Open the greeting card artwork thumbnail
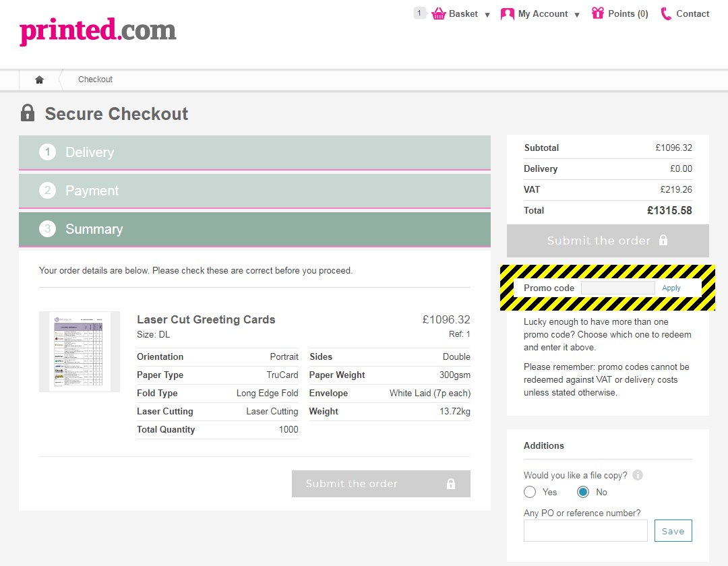This screenshot has height=566, width=728. (80, 351)
